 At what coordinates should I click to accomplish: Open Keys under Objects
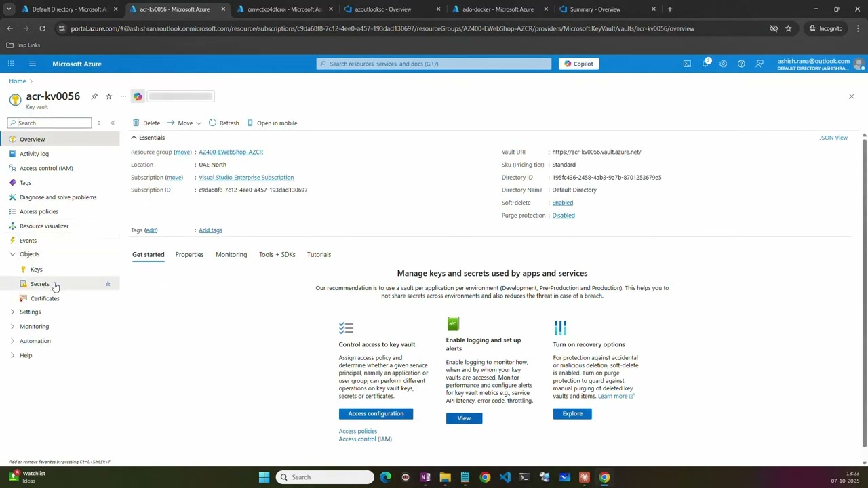click(36, 270)
